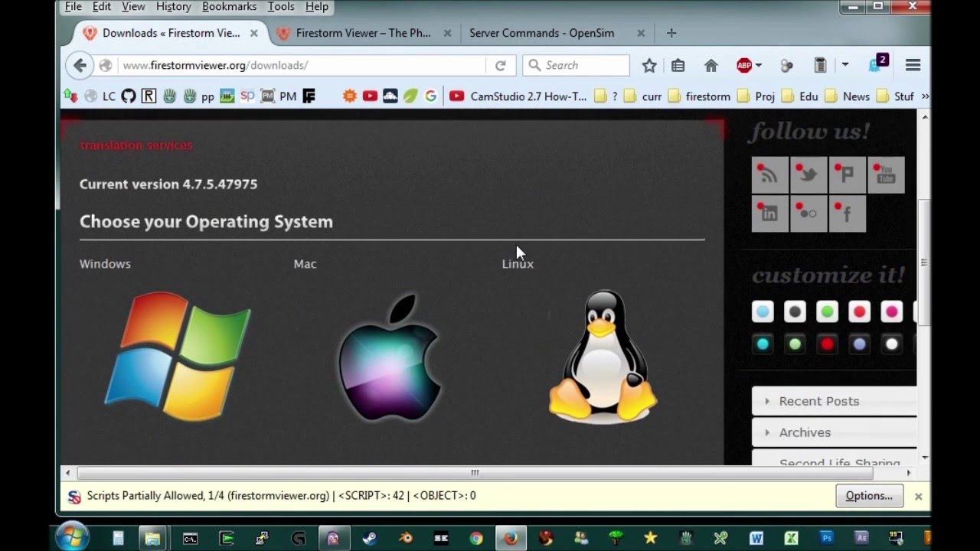Choose the Apple Mac logo download

pyautogui.click(x=390, y=357)
